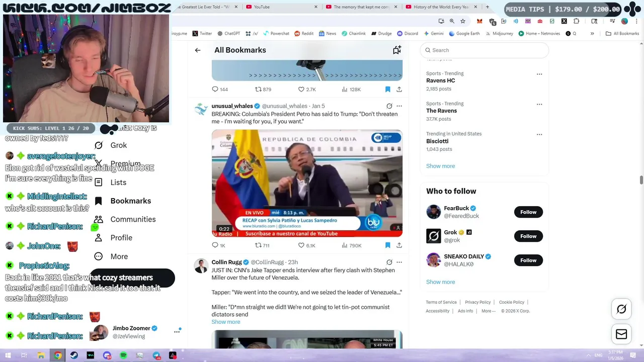Open the floating Grok button

tap(621, 309)
